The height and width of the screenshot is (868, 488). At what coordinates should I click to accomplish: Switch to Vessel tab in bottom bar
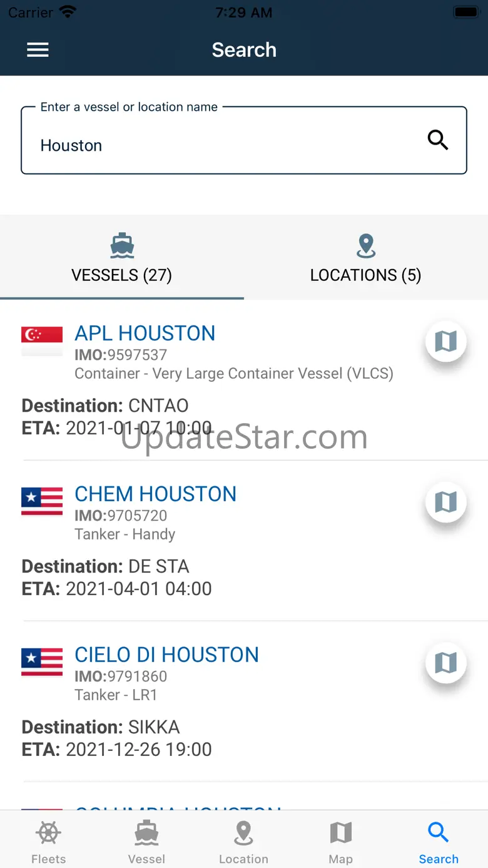coord(146,842)
